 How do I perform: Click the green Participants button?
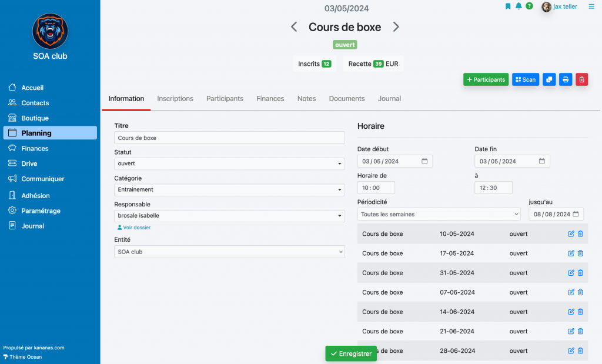486,79
